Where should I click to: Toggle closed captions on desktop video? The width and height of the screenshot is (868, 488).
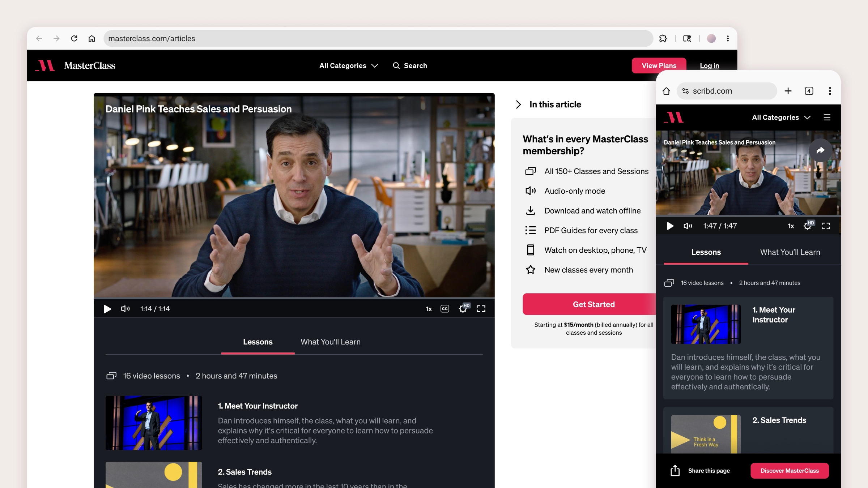click(445, 309)
